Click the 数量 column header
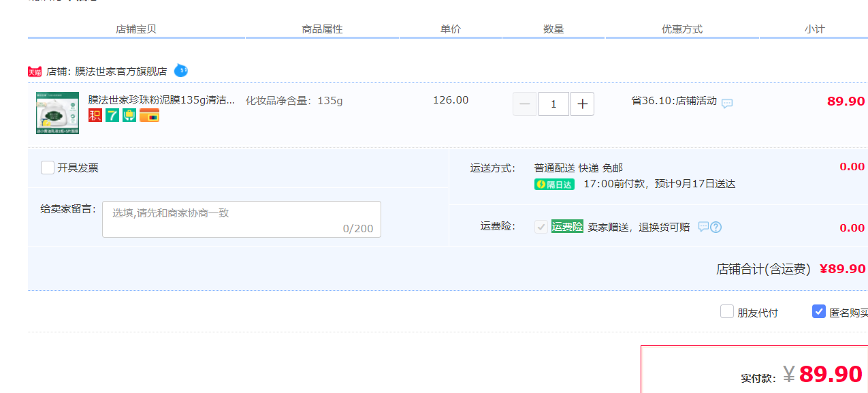868x393 pixels. pyautogui.click(x=553, y=29)
